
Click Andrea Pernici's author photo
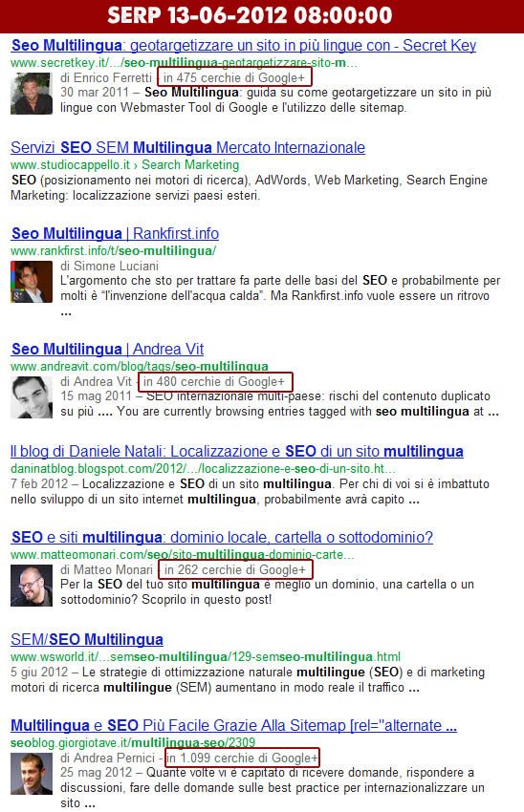[x=32, y=774]
